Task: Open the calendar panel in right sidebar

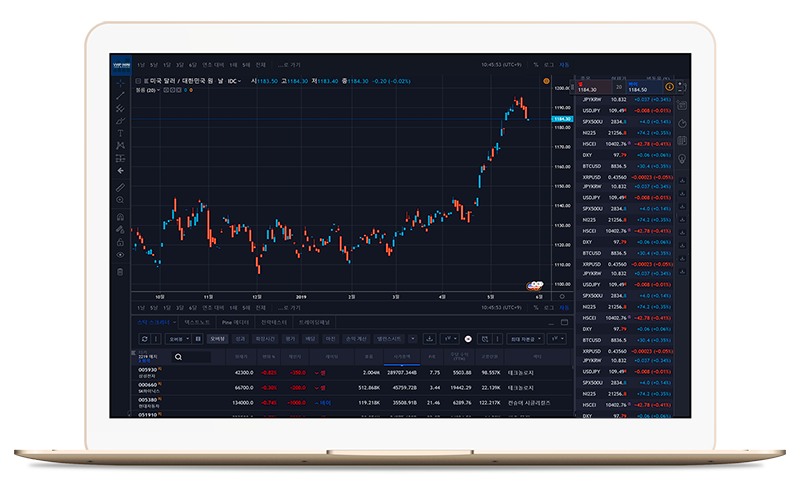Action: 682,106
